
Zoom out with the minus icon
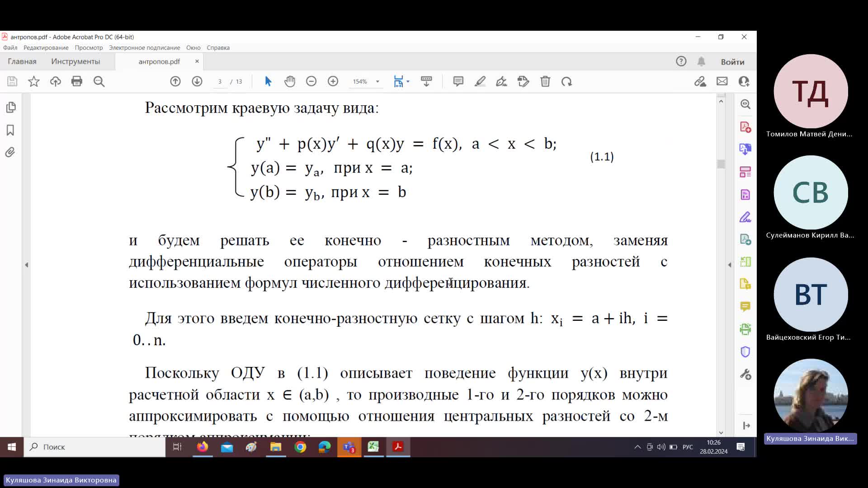click(x=311, y=81)
